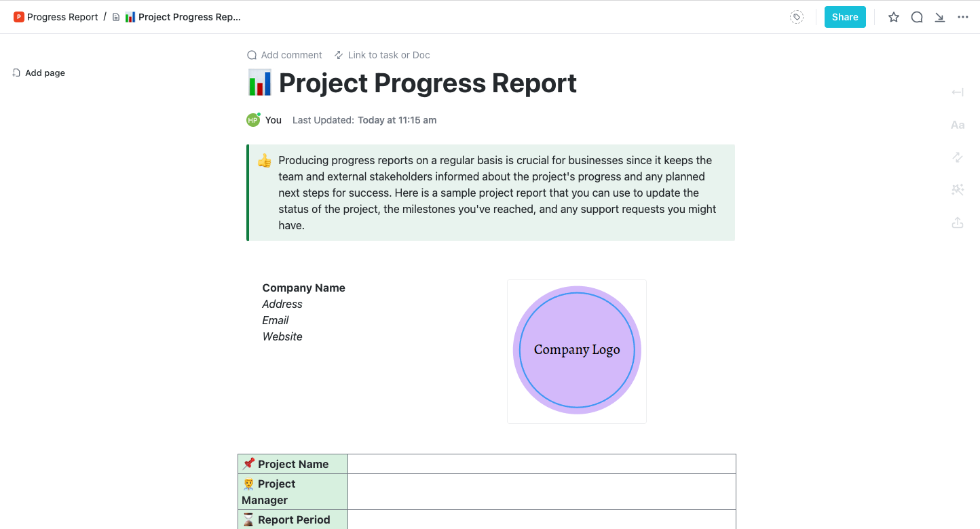Viewport: 980px width, 529px height.
Task: Open comments via the speech bubble icon
Action: [917, 17]
